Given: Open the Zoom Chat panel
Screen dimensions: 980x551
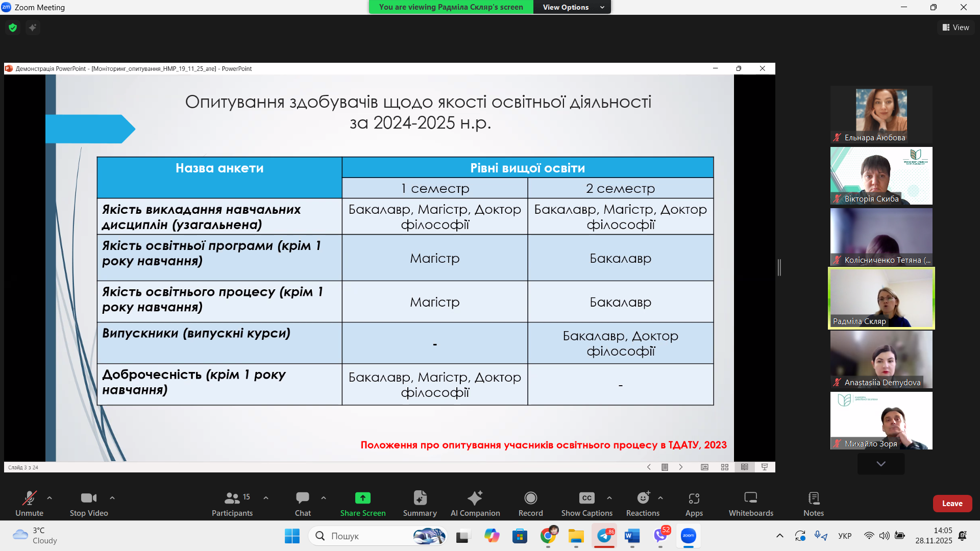Looking at the screenshot, I should 303,503.
